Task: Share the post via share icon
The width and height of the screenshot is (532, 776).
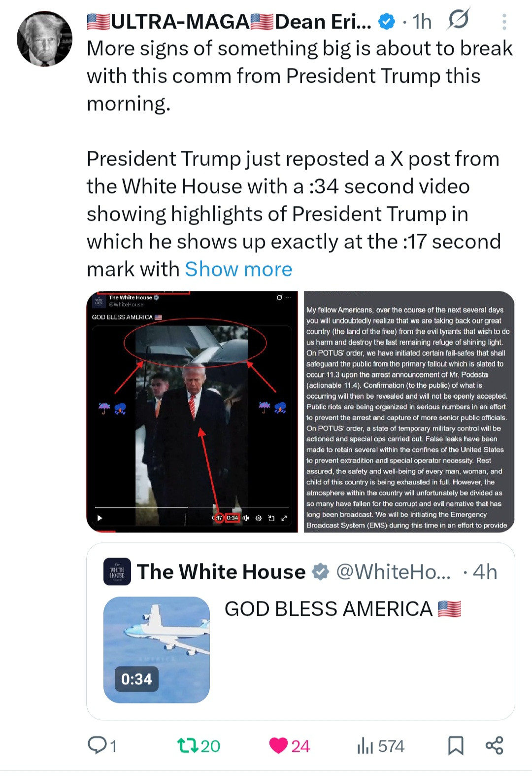Action: coord(494,745)
